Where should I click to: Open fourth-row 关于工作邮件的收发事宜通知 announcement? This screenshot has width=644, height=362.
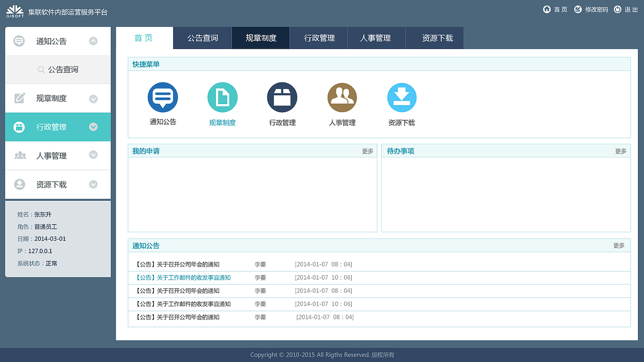pyautogui.click(x=183, y=304)
